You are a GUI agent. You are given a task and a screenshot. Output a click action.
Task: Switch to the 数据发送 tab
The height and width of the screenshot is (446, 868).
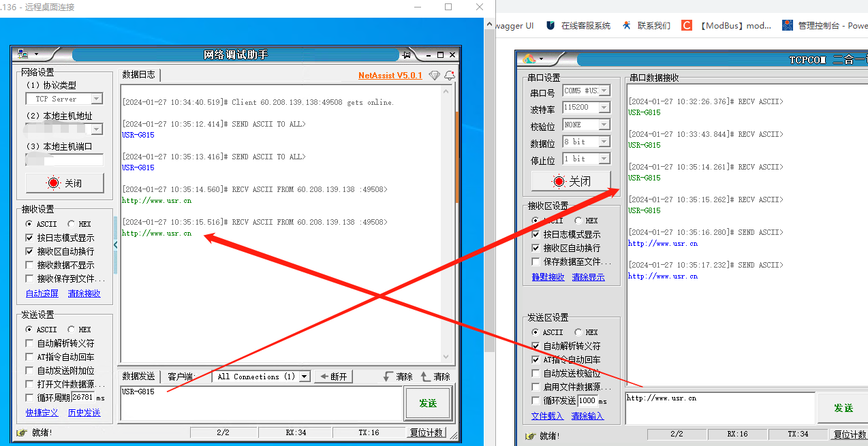[x=139, y=377]
